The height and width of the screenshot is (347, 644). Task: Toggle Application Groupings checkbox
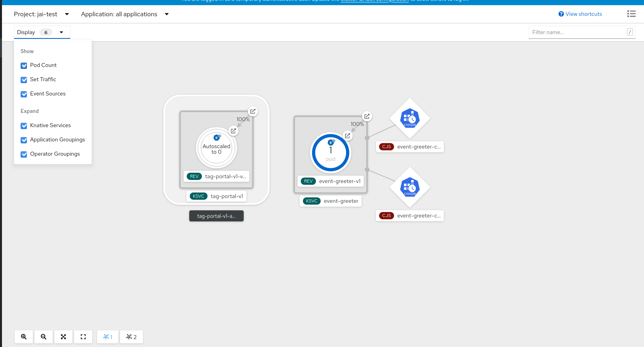[x=24, y=140]
